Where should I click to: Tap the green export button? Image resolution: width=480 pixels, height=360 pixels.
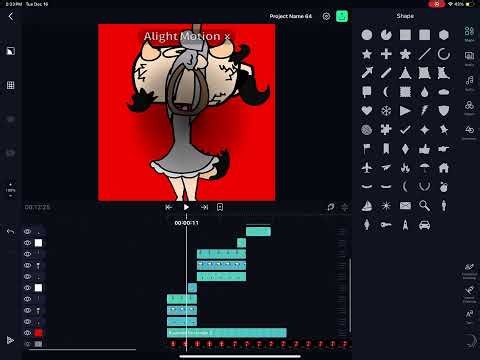click(x=342, y=16)
